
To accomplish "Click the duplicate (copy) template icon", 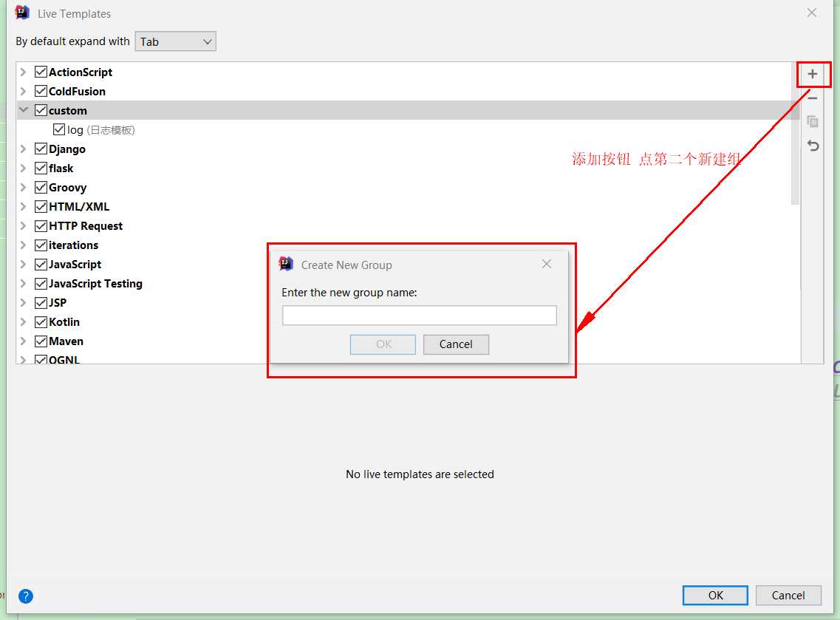I will point(812,122).
